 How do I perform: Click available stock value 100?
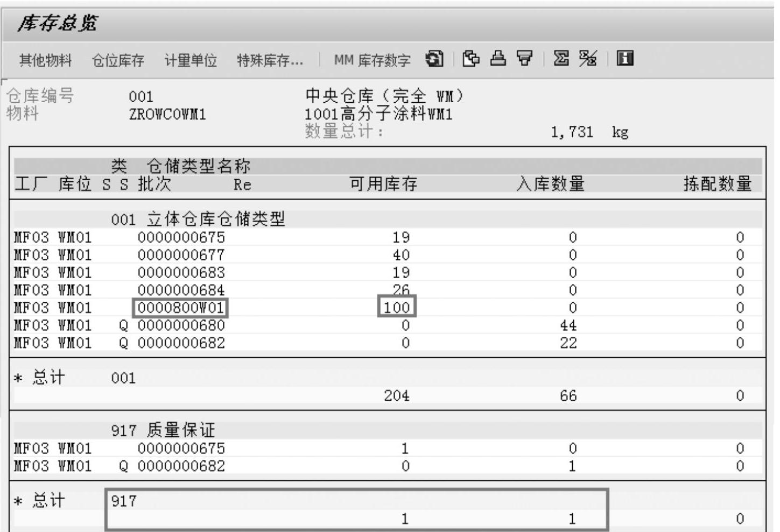[397, 308]
